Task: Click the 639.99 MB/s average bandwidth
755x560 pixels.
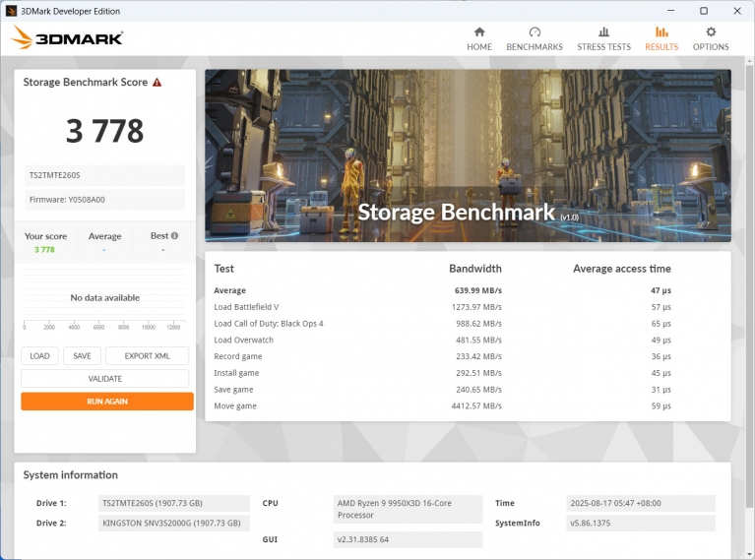Action: [x=478, y=290]
